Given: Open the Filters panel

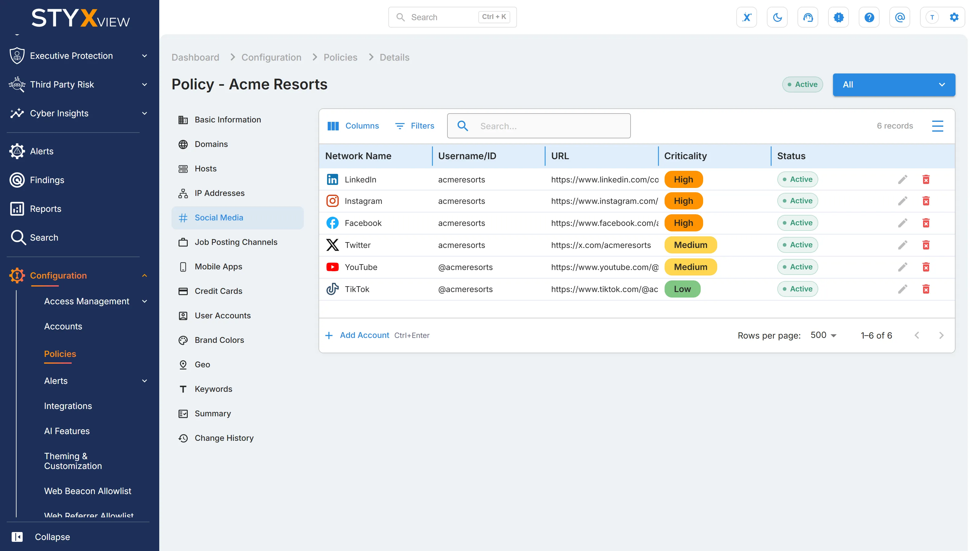Looking at the screenshot, I should coord(415,126).
